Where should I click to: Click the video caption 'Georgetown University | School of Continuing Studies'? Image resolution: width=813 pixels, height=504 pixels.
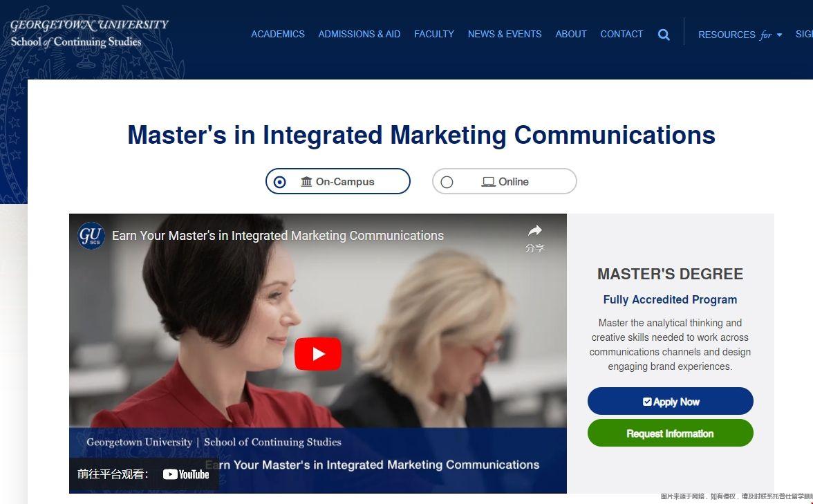click(x=214, y=442)
